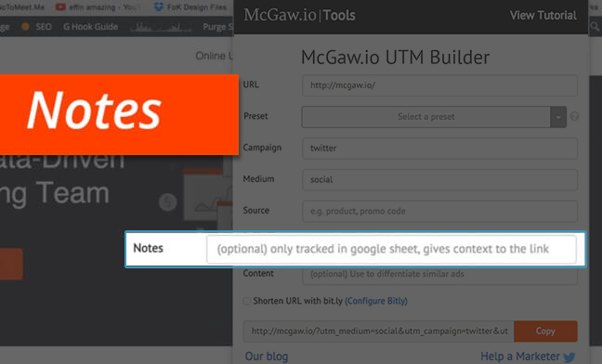Click the preset help question mark icon
Screen dimensions: 602x364
point(574,116)
